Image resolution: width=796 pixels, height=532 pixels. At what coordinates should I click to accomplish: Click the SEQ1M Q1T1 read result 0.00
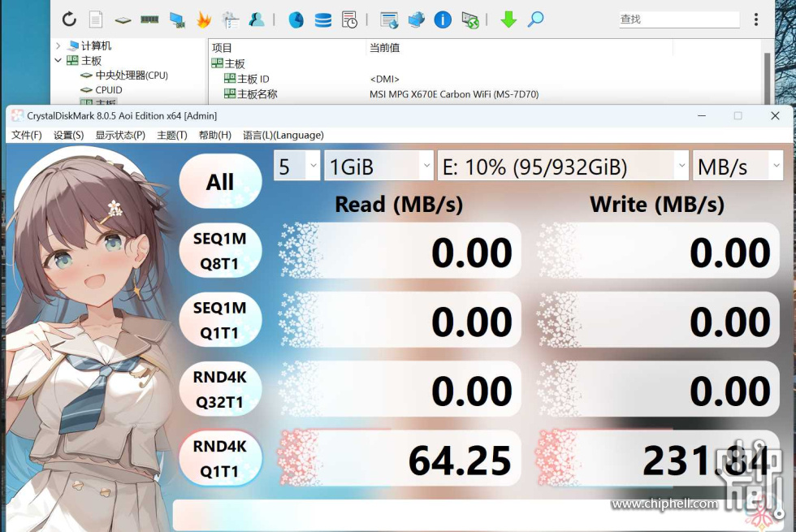(x=400, y=320)
